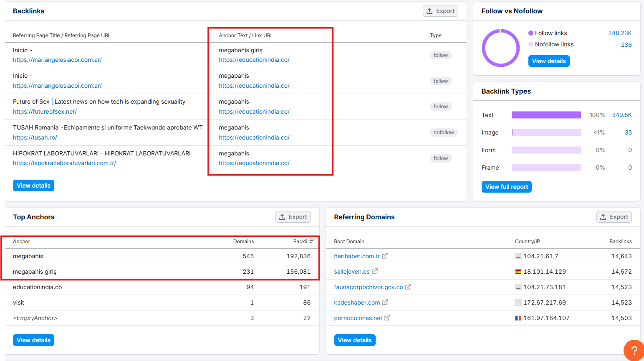View details of Referring Domains

tap(355, 340)
